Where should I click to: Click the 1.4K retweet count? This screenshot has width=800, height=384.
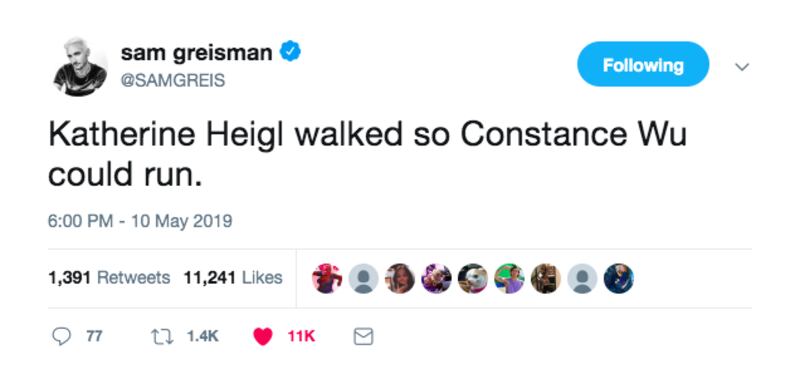pos(203,337)
